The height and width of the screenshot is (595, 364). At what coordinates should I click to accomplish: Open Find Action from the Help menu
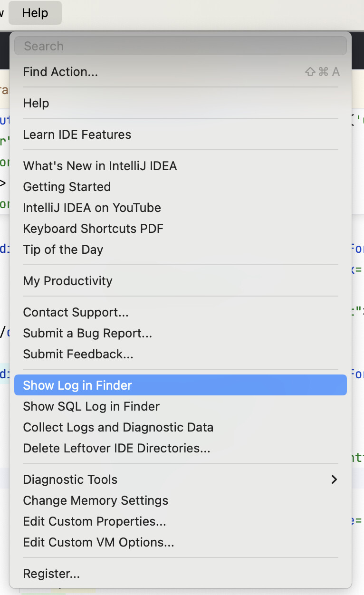60,72
